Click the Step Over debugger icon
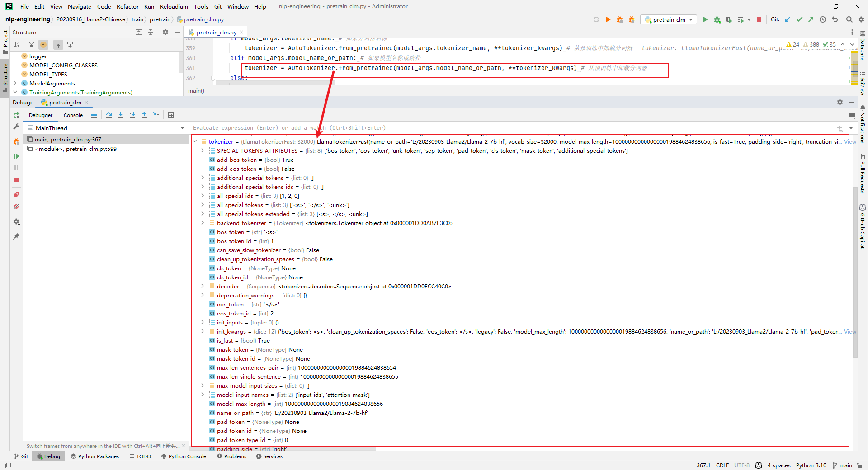868x470 pixels. [109, 115]
